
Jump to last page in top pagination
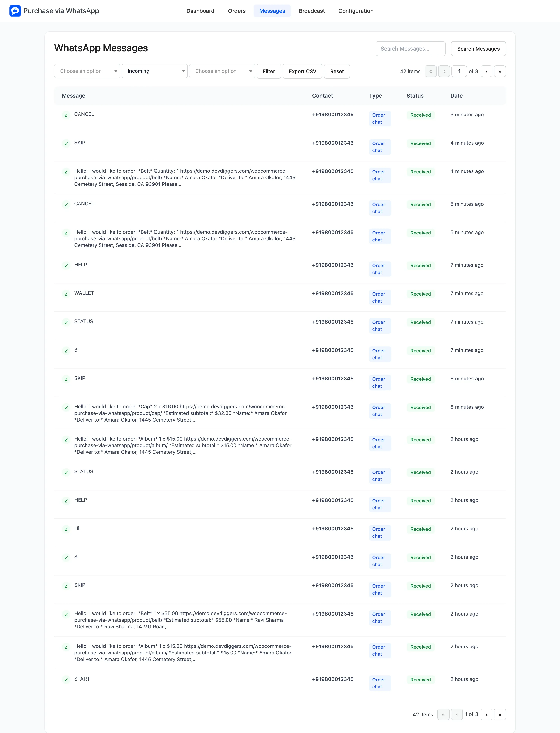tap(500, 71)
